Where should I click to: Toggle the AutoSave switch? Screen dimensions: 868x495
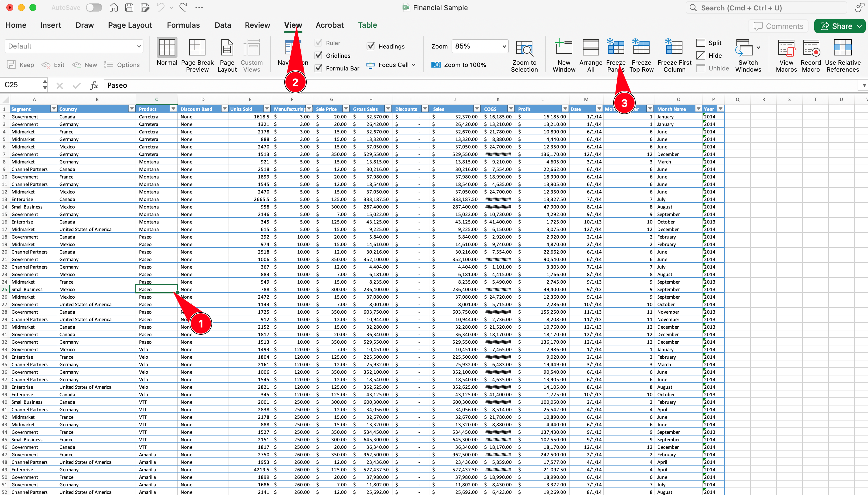click(94, 8)
